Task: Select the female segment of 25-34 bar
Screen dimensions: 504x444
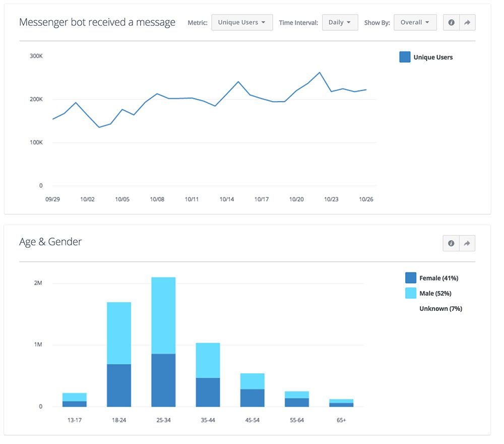Action: [x=163, y=380]
